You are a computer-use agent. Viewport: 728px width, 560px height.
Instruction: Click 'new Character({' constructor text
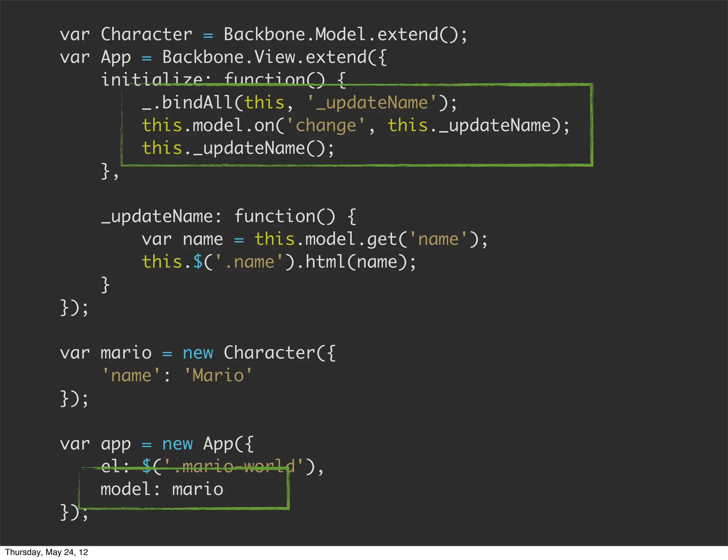[x=259, y=353]
